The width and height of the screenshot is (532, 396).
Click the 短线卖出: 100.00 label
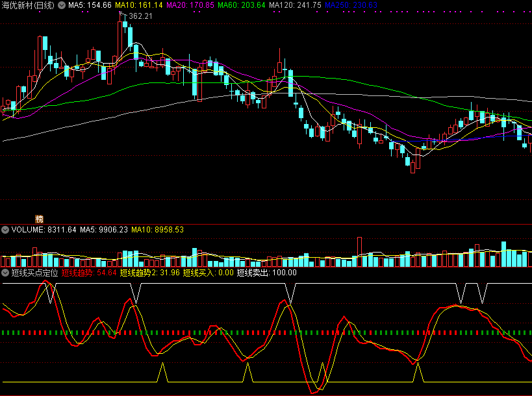tap(267, 273)
